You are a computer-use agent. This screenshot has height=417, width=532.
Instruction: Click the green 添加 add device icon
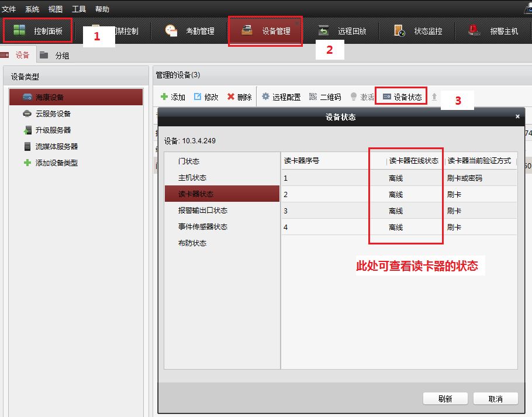pyautogui.click(x=165, y=97)
